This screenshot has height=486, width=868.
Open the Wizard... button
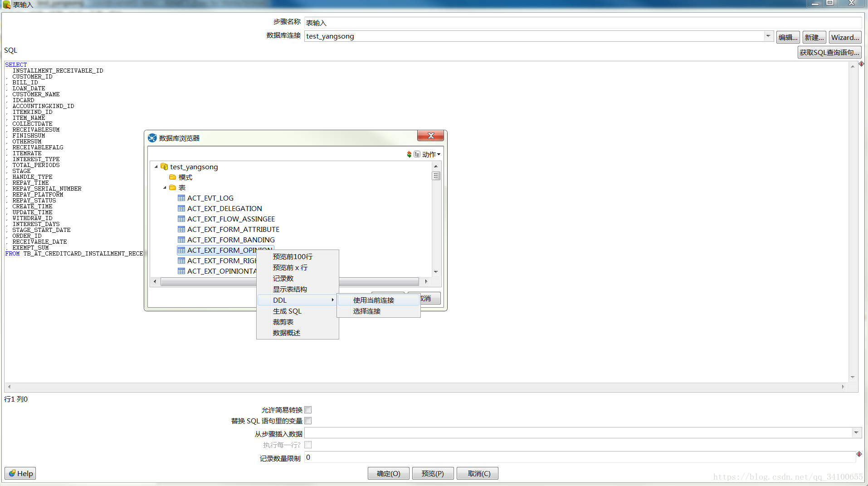coord(845,37)
